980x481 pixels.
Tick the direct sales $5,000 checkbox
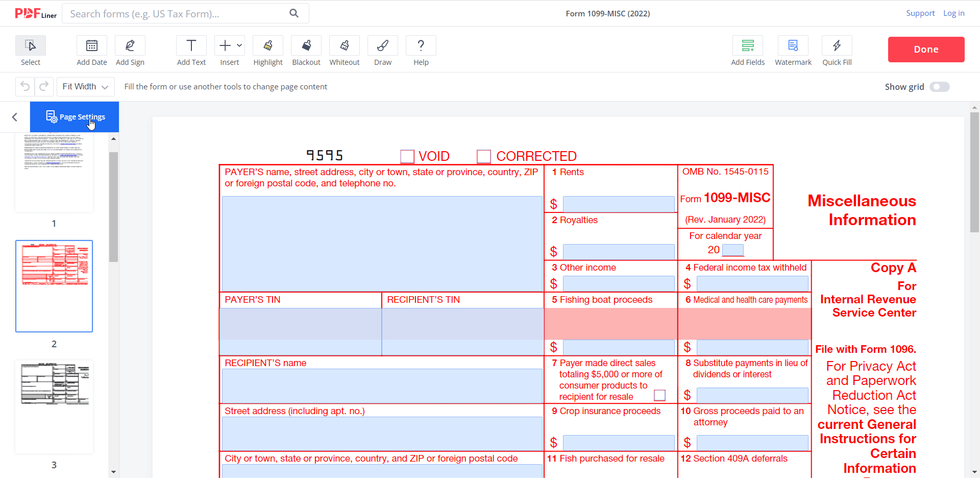click(x=659, y=395)
